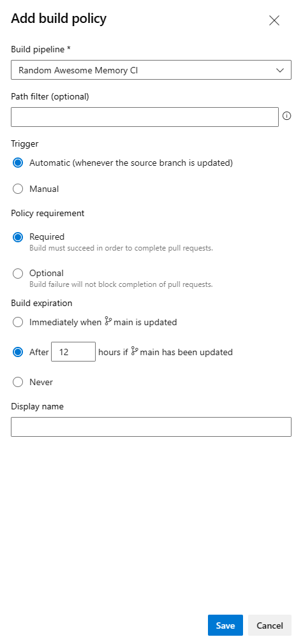Open the Random Awesome Memory CI dropdown
The height and width of the screenshot is (644, 303).
(x=151, y=70)
